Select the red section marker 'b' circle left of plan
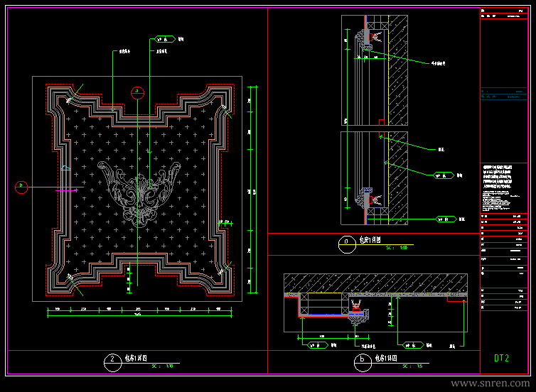Screen dimensions: 536x392 click(21, 187)
